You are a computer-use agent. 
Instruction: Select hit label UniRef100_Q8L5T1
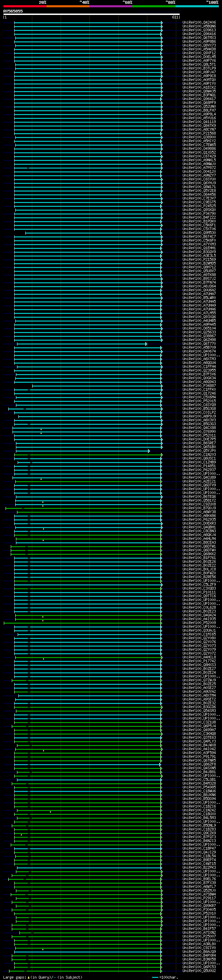[199, 64]
